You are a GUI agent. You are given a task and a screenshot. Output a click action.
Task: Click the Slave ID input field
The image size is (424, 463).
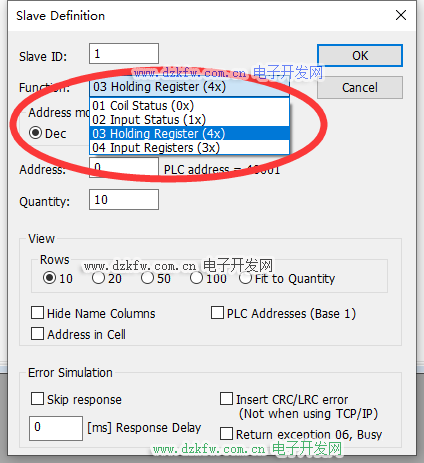coord(124,53)
